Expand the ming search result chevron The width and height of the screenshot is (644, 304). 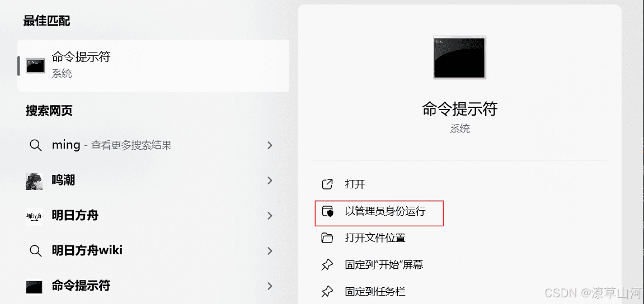(270, 145)
